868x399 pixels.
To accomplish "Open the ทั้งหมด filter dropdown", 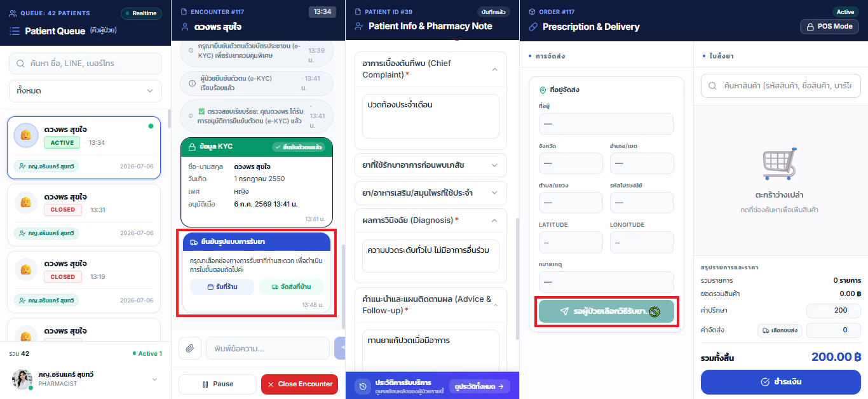I will 85,91.
